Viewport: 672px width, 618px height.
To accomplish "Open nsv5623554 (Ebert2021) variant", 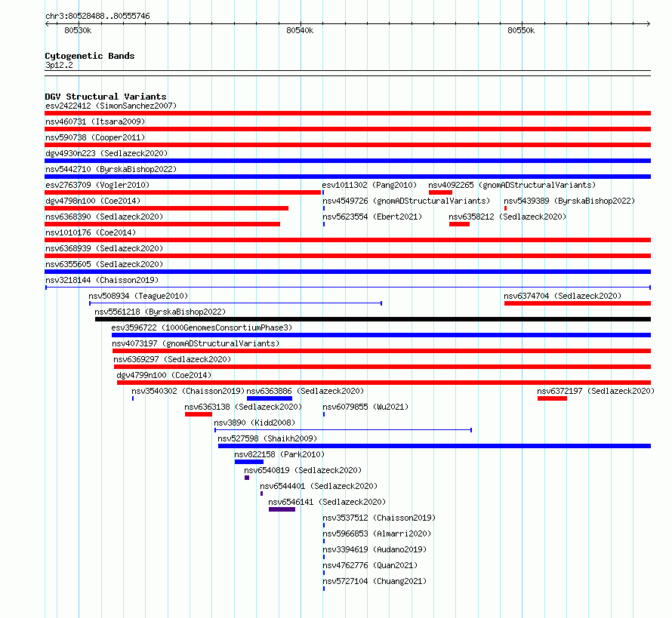I will [x=372, y=217].
